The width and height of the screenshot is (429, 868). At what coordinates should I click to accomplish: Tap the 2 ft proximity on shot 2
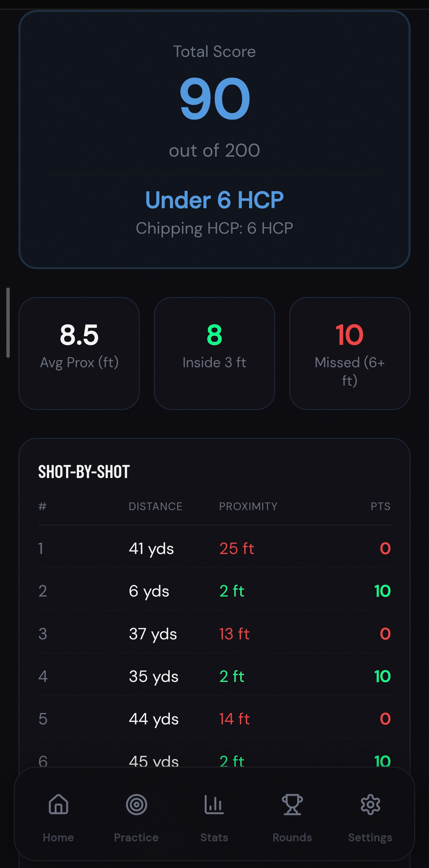[x=232, y=591]
